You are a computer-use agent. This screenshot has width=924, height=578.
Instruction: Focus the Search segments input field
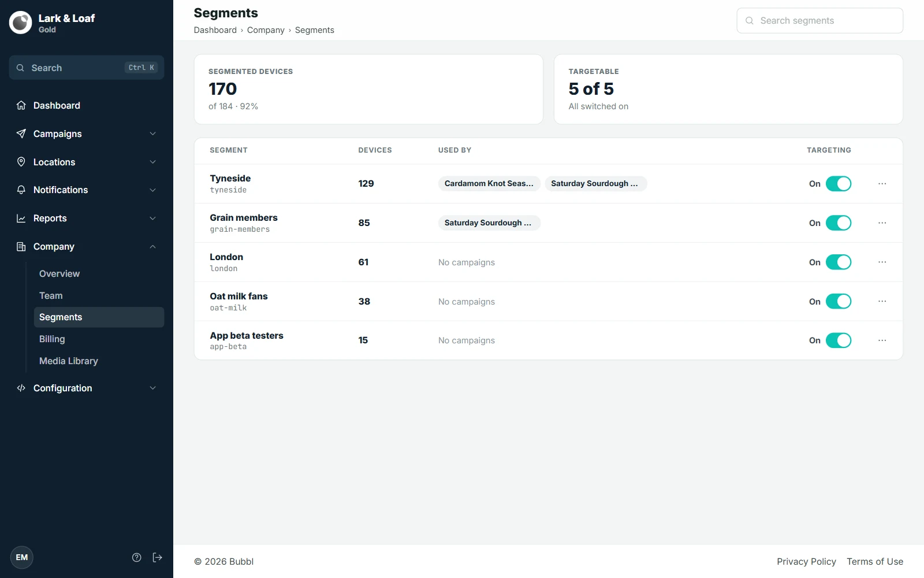[820, 21]
